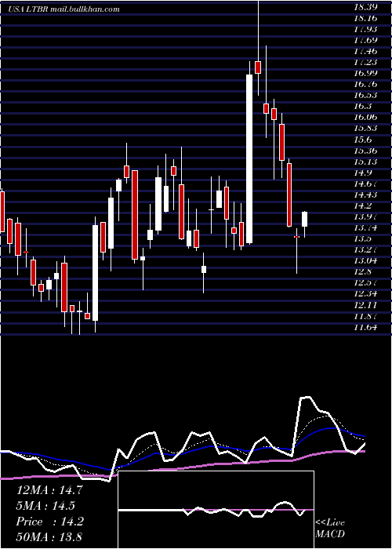This screenshot has height=549, width=392.
Task: Click the 16.99 price axis label
Action: (x=365, y=73)
